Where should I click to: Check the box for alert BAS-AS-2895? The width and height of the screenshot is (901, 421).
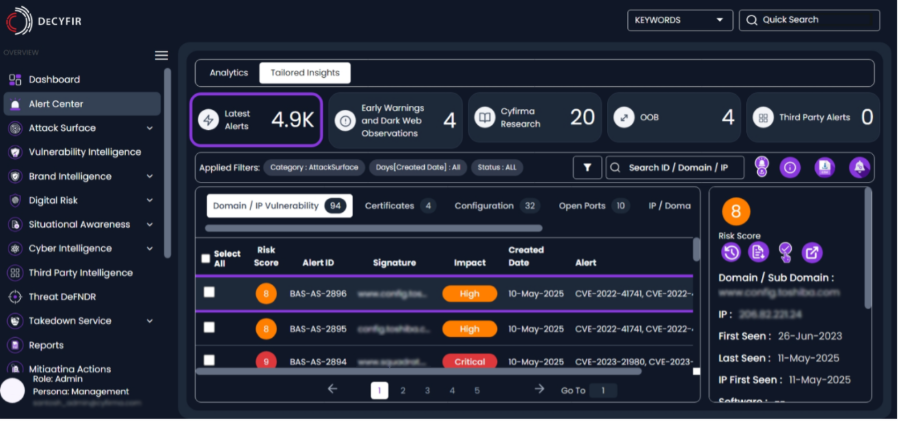(x=209, y=327)
